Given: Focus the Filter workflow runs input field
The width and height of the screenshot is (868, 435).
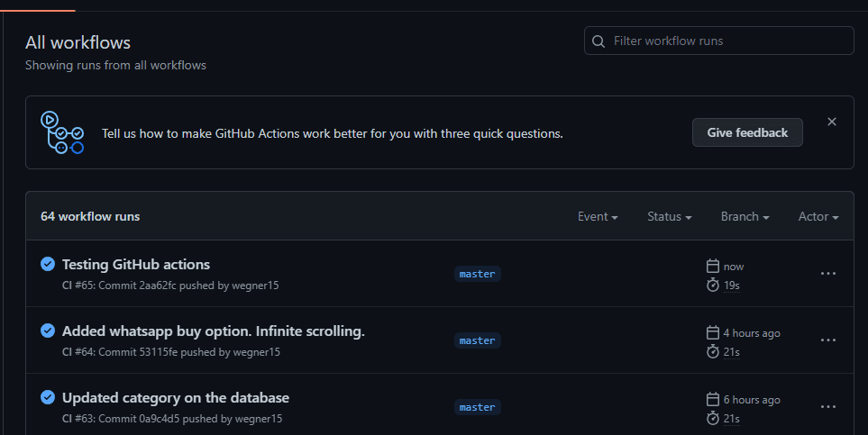Looking at the screenshot, I should 719,41.
